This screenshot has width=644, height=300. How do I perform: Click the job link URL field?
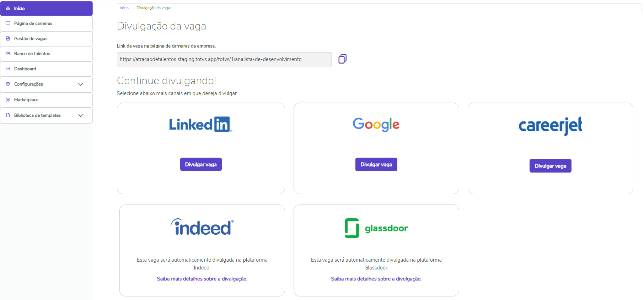(x=224, y=59)
